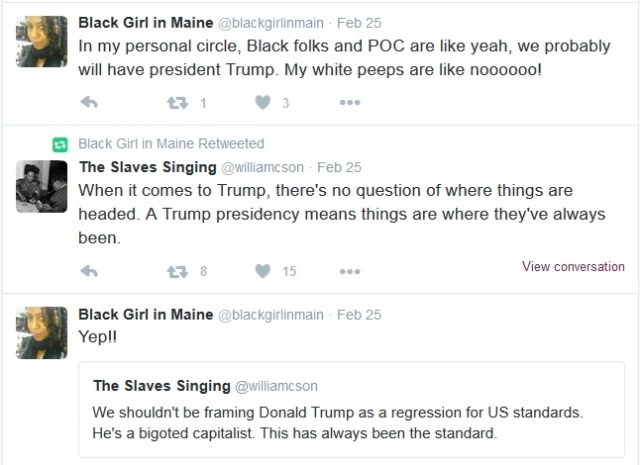Image resolution: width=640 pixels, height=465 pixels.
Task: Click the green retweeted indicator icon
Action: click(59, 144)
